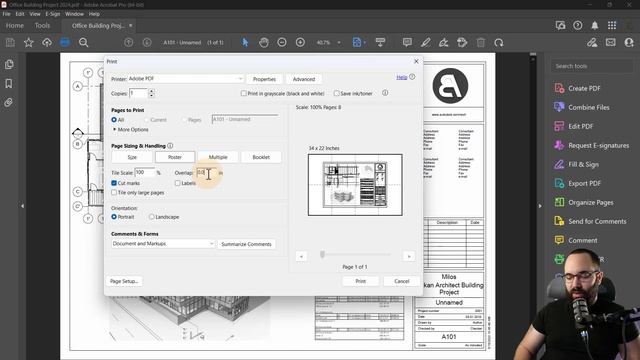Select the highlight pen tool

(x=426, y=42)
